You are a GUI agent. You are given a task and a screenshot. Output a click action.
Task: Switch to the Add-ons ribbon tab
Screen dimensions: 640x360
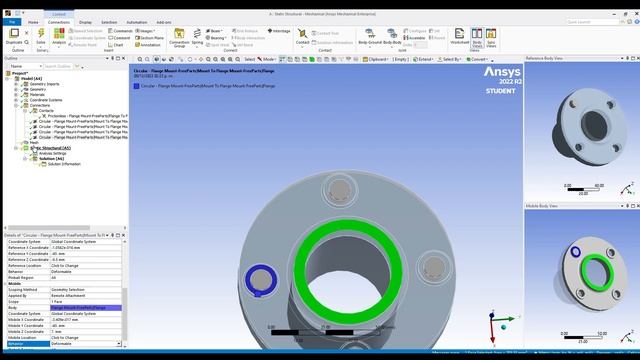pos(164,22)
